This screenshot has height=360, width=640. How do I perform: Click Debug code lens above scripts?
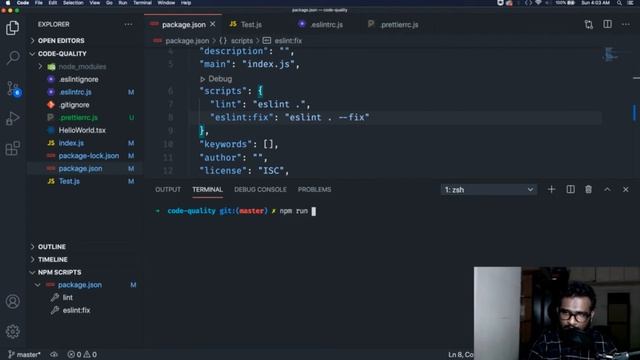tap(216, 79)
